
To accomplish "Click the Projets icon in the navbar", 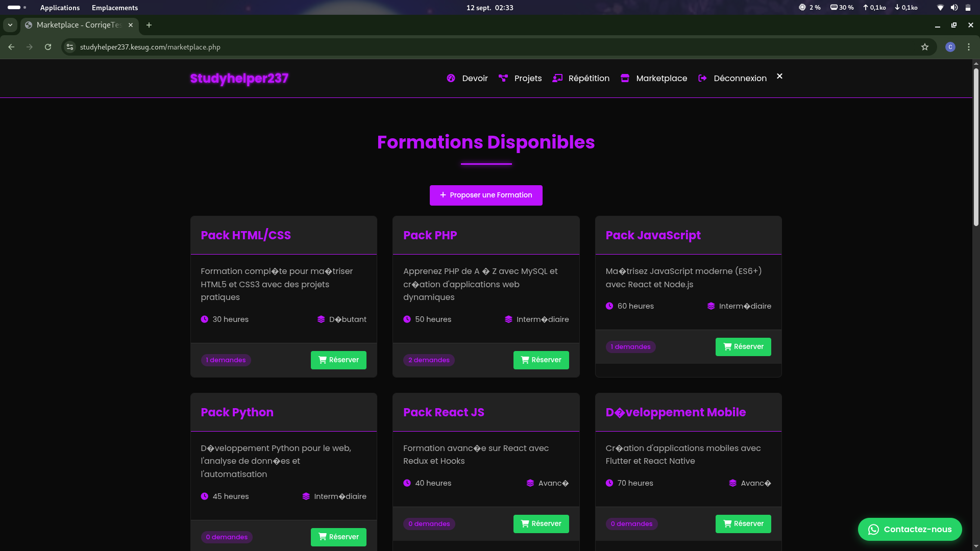I will pos(503,78).
